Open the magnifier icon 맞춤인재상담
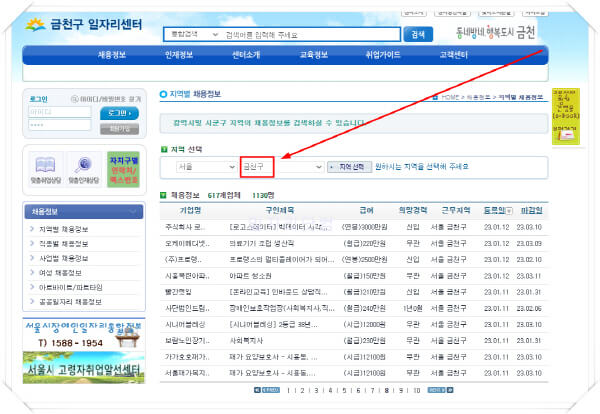The width and height of the screenshot is (600, 414). [x=84, y=170]
